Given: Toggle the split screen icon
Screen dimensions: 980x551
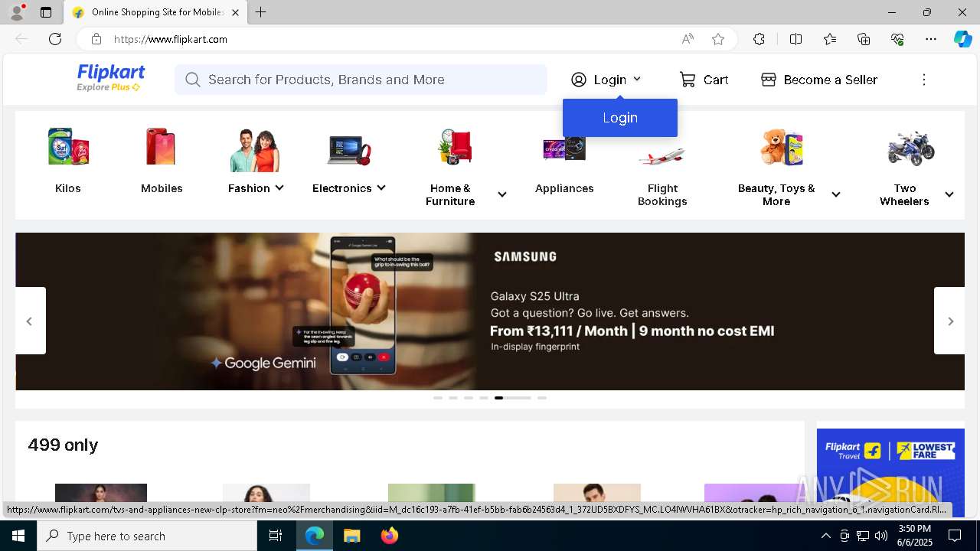Looking at the screenshot, I should (795, 39).
